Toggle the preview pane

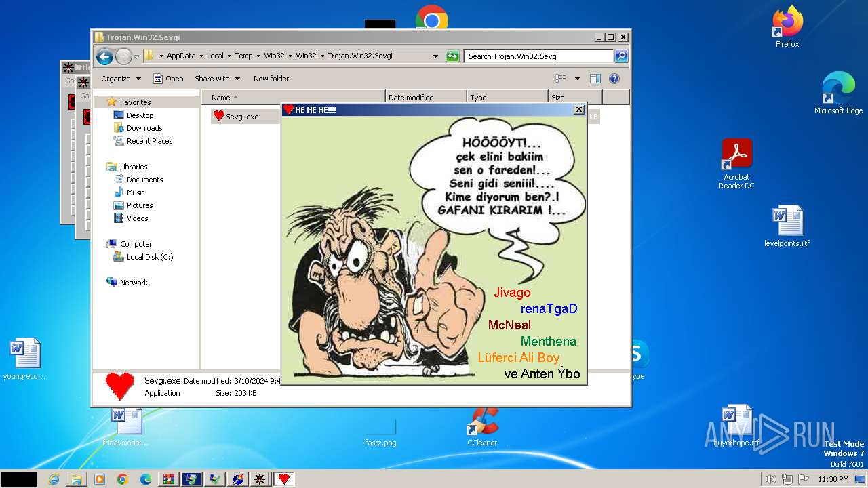coord(595,79)
